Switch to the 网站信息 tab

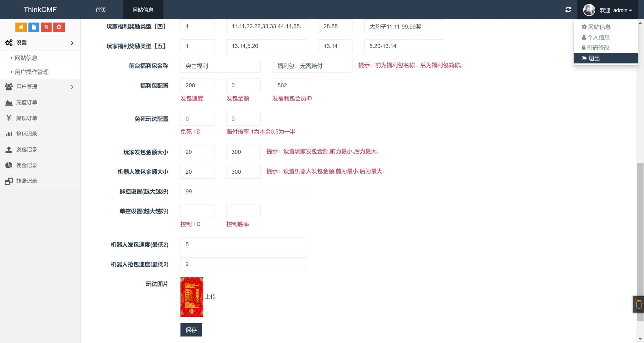(143, 10)
